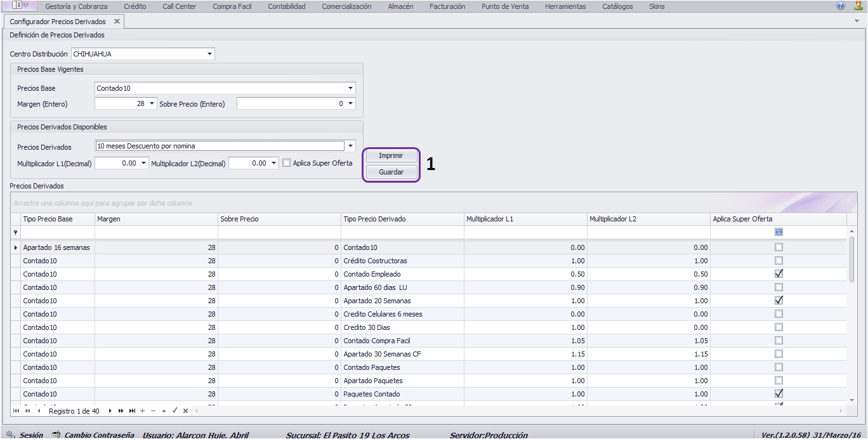Open the Contabilidad menu

[x=287, y=6]
